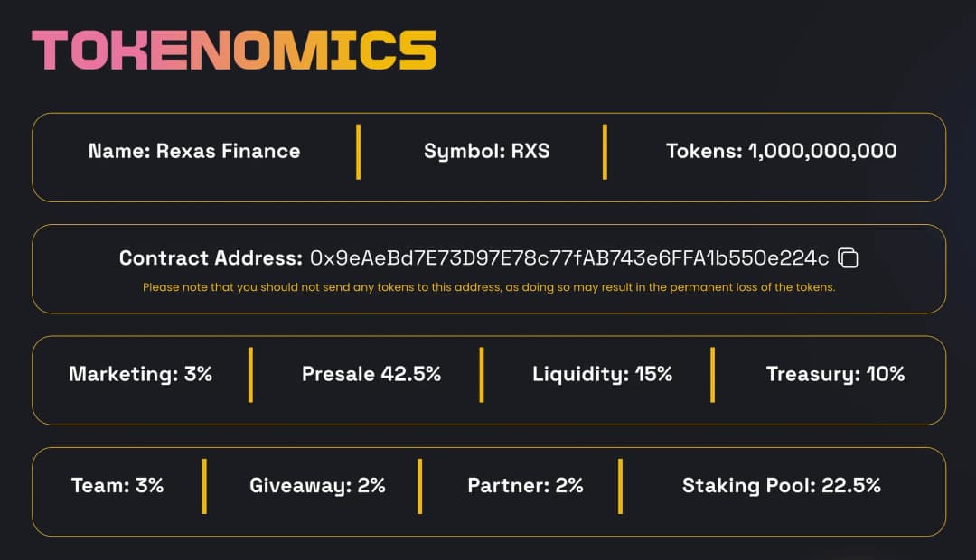Click the Team: 3% allocation
The image size is (976, 560).
tap(117, 485)
